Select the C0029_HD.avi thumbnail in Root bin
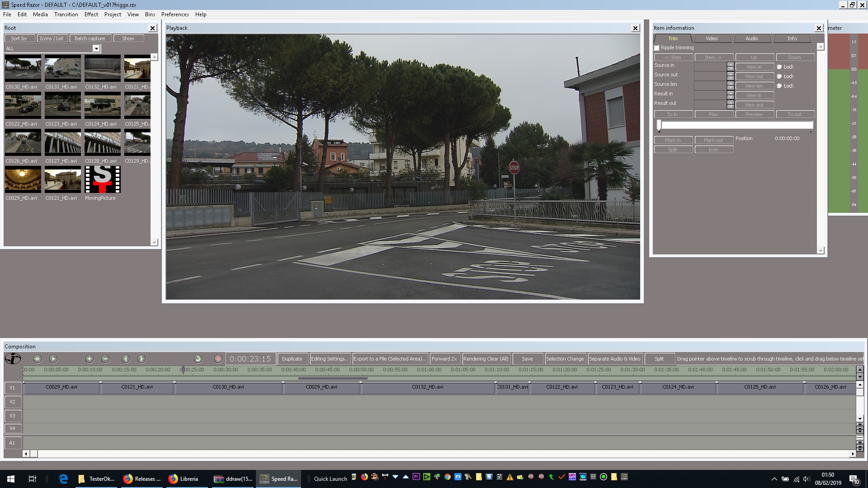The height and width of the screenshot is (488, 868). click(23, 179)
